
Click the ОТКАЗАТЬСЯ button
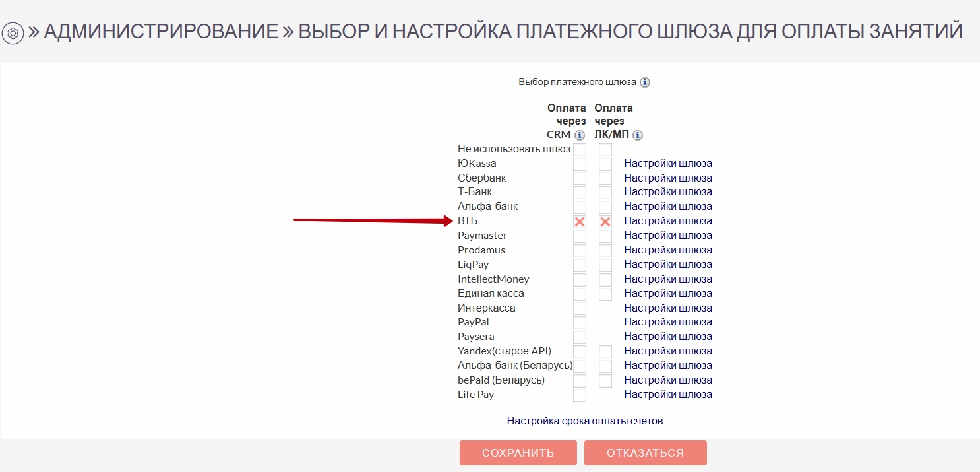[x=646, y=453]
